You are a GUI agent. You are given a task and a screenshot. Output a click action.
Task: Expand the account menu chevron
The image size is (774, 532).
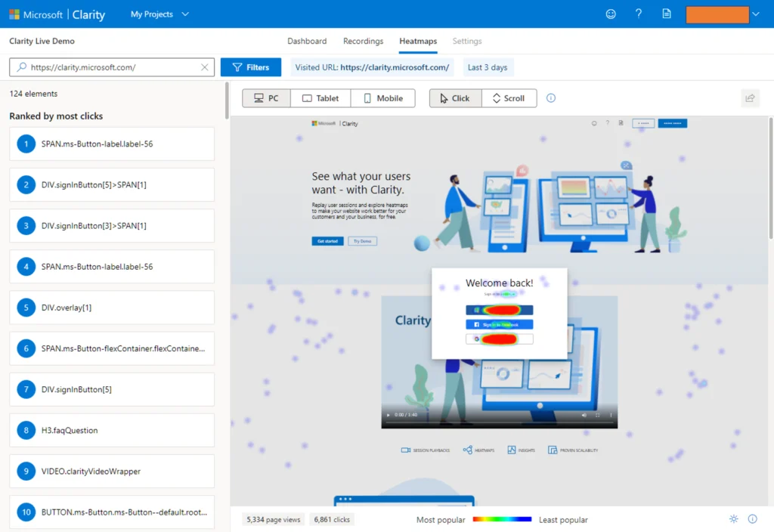tap(756, 14)
